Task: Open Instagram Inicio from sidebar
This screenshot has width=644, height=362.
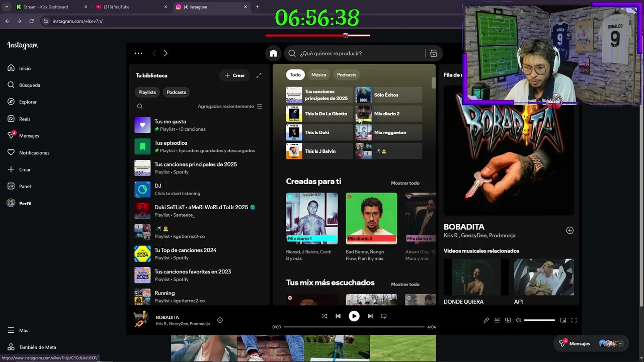Action: (x=19, y=68)
